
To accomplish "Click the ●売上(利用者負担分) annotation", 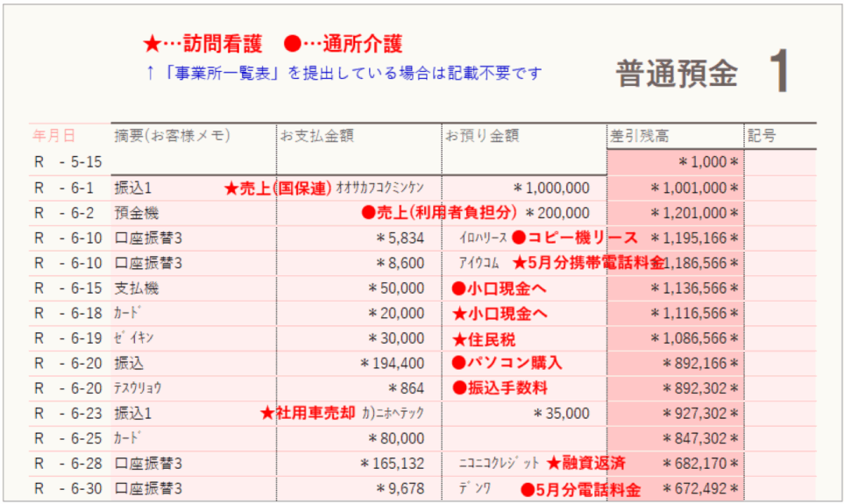I will (439, 213).
